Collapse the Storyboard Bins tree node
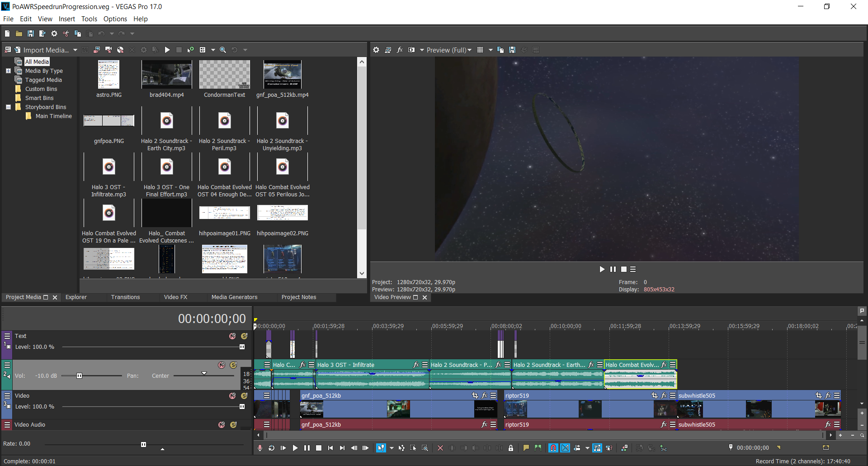 point(8,107)
